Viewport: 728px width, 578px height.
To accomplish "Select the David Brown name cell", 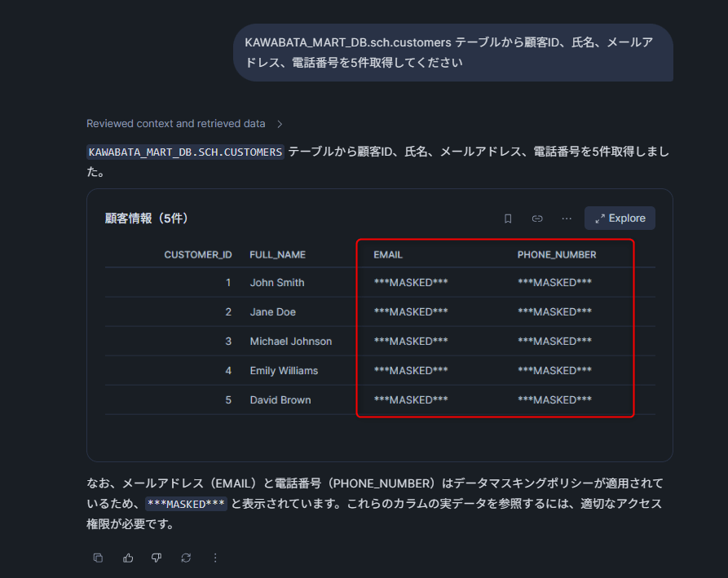I will pos(280,399).
